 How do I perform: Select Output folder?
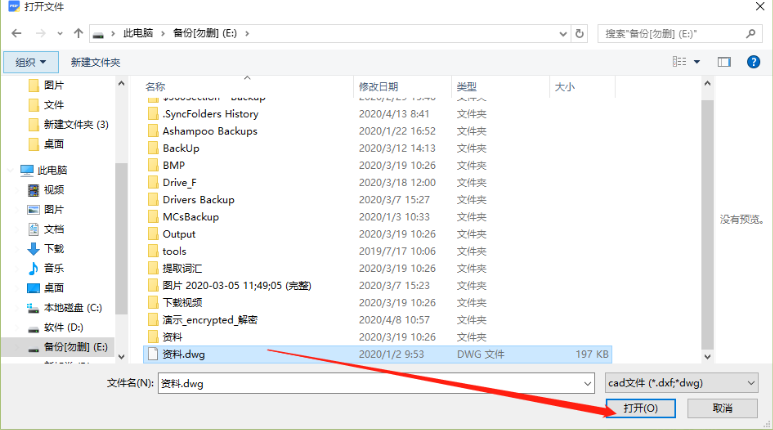(179, 234)
